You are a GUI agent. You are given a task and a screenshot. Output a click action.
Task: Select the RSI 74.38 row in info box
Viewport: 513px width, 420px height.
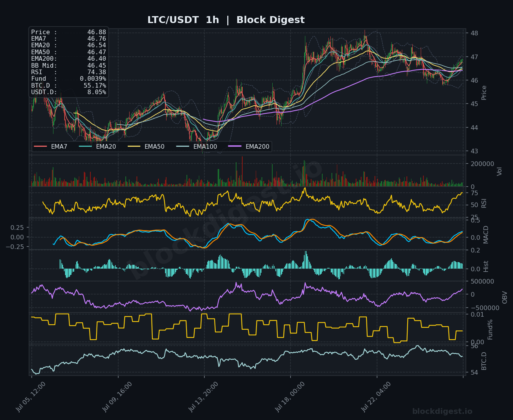68,72
